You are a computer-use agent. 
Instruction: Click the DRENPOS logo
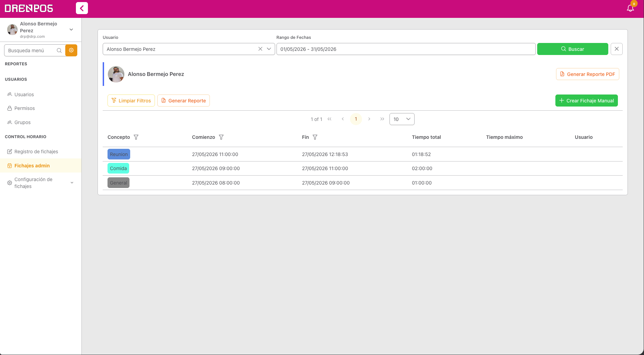pos(29,8)
